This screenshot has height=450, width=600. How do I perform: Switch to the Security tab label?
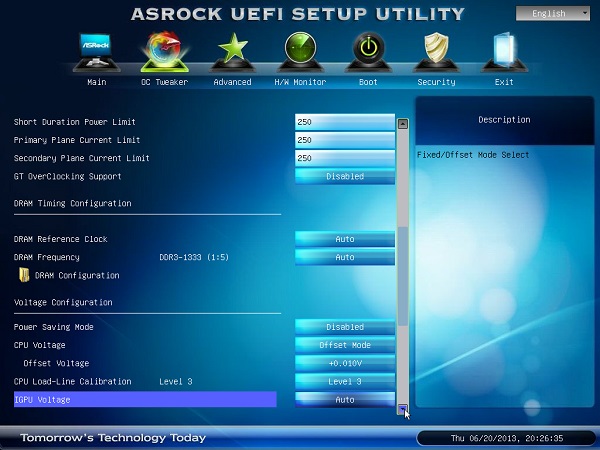(436, 82)
